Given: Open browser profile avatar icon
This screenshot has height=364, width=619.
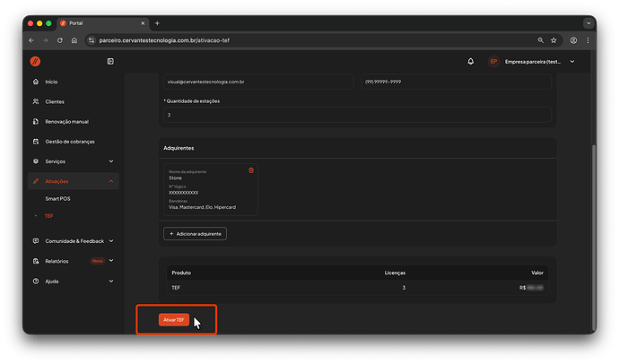Looking at the screenshot, I should click(573, 40).
